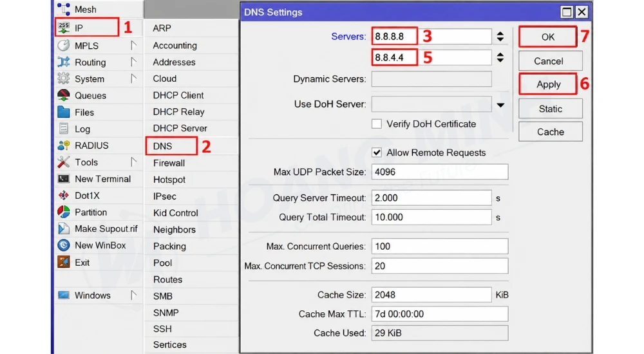Open ARP from the IP submenu
Screen dimensions: 644x354
(x=162, y=28)
